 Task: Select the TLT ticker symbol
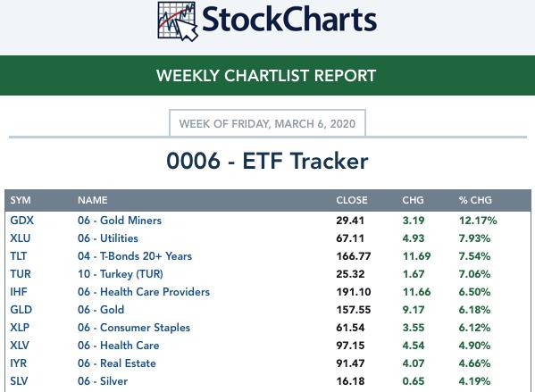tap(19, 256)
